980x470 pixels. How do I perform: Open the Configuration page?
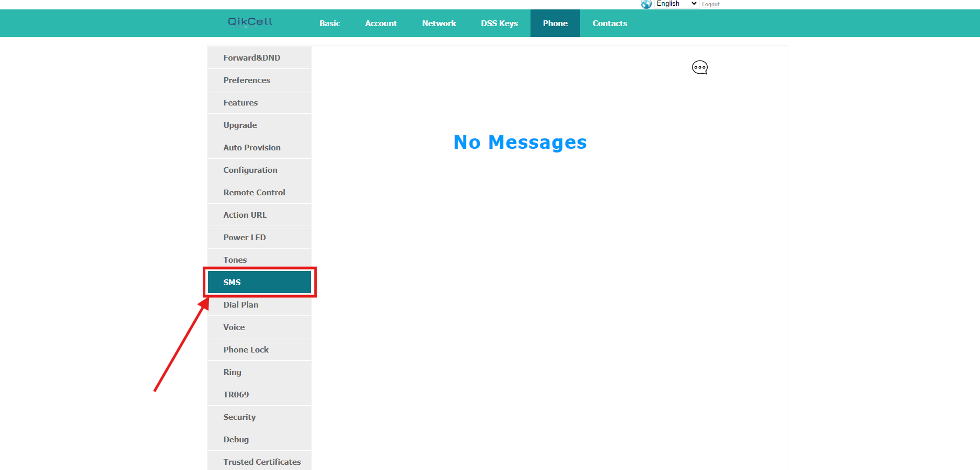tap(259, 170)
